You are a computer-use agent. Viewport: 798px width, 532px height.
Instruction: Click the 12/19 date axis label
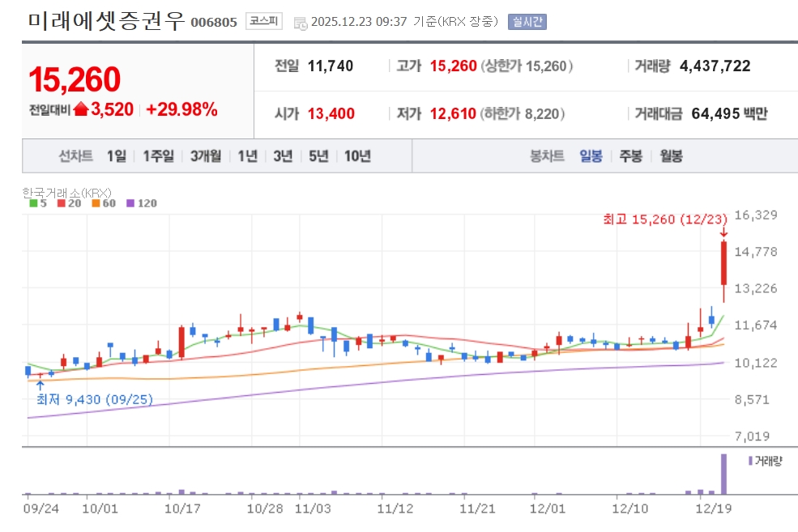[714, 509]
